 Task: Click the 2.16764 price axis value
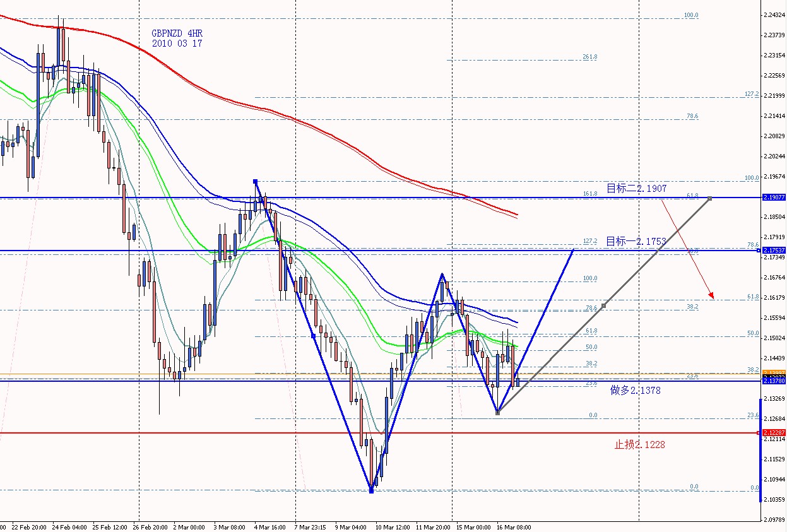(x=773, y=277)
